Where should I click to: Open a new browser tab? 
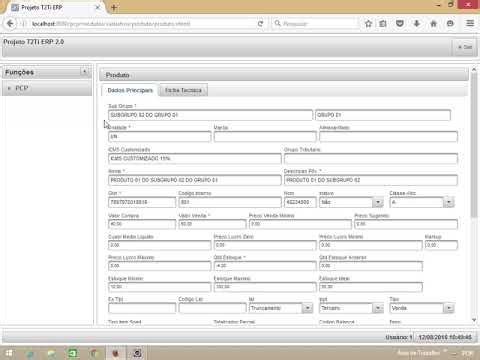pos(114,7)
